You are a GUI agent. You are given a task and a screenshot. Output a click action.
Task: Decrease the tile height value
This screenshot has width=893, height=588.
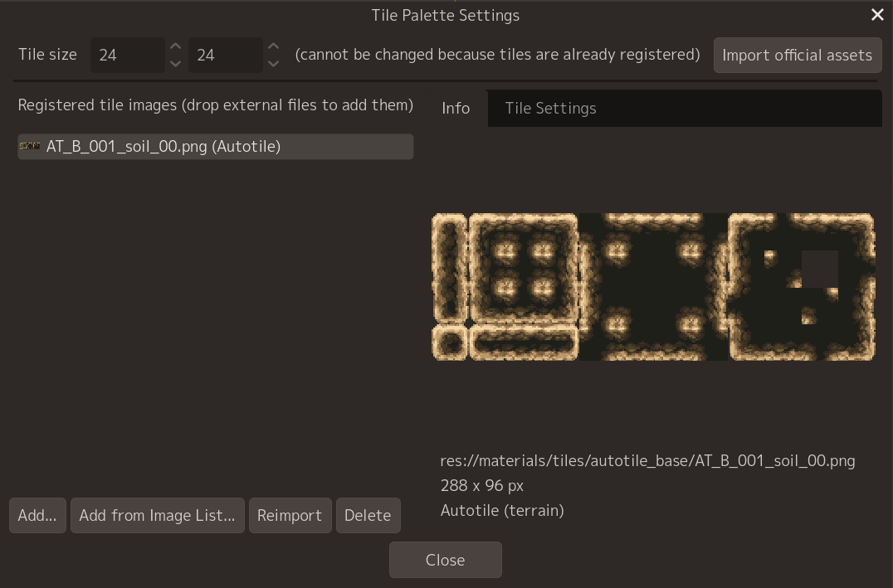pyautogui.click(x=273, y=64)
